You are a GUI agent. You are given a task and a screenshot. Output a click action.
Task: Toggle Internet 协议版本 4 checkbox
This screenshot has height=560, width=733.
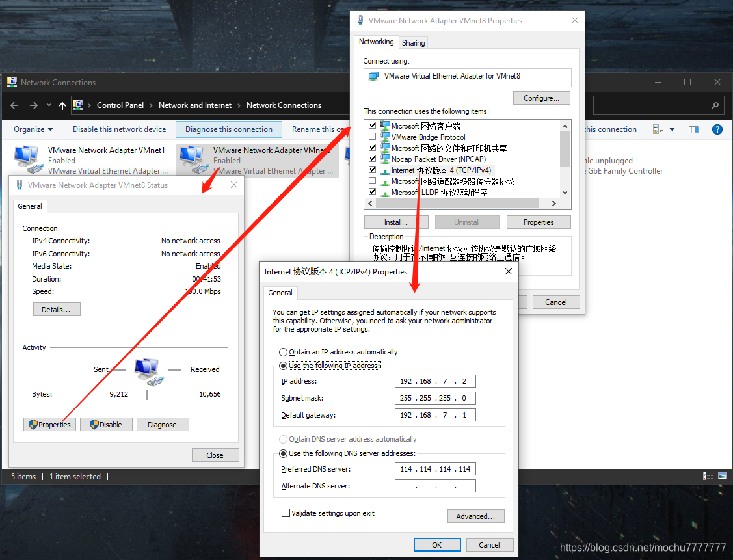point(372,170)
